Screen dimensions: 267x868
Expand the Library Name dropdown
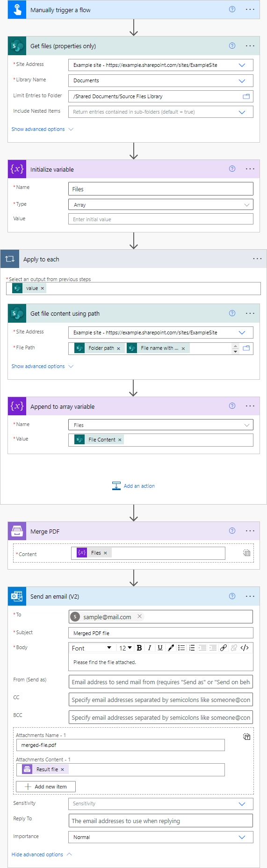point(242,81)
